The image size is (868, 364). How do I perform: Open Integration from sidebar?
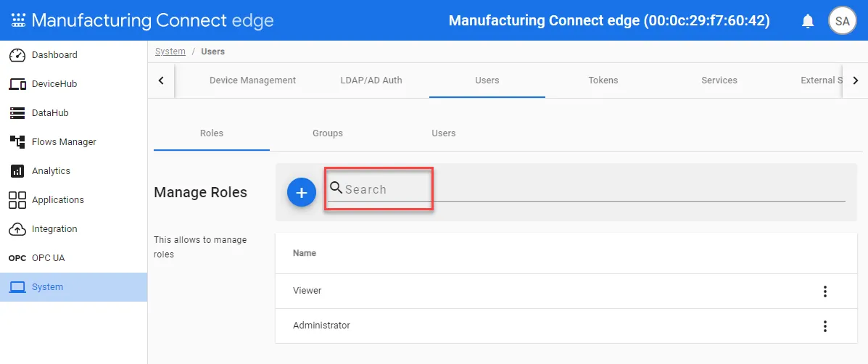[x=74, y=228]
